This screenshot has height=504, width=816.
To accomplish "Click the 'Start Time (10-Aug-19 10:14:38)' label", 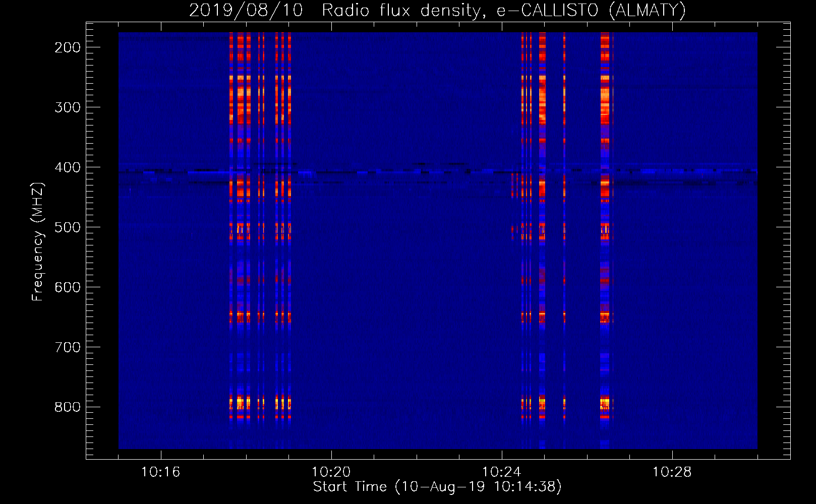I will coord(437,486).
